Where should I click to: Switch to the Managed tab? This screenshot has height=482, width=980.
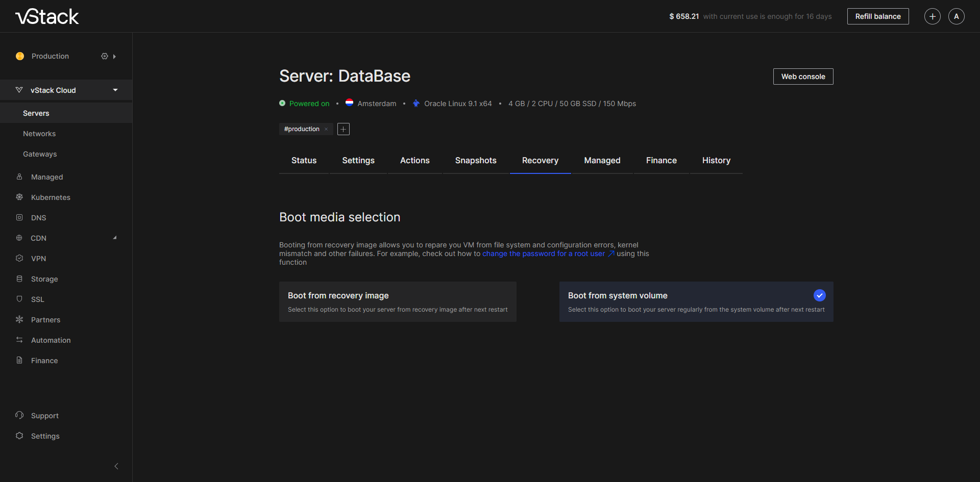[602, 161]
